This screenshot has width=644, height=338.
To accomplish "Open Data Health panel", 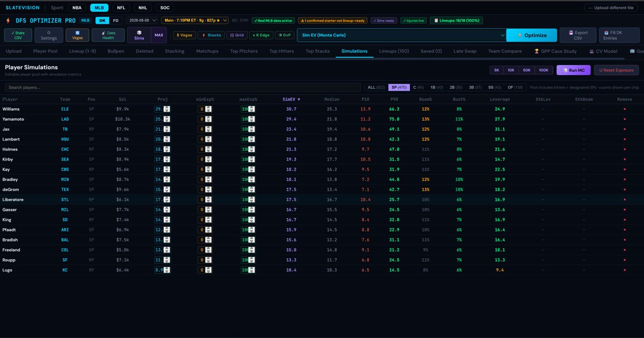I will pyautogui.click(x=108, y=35).
